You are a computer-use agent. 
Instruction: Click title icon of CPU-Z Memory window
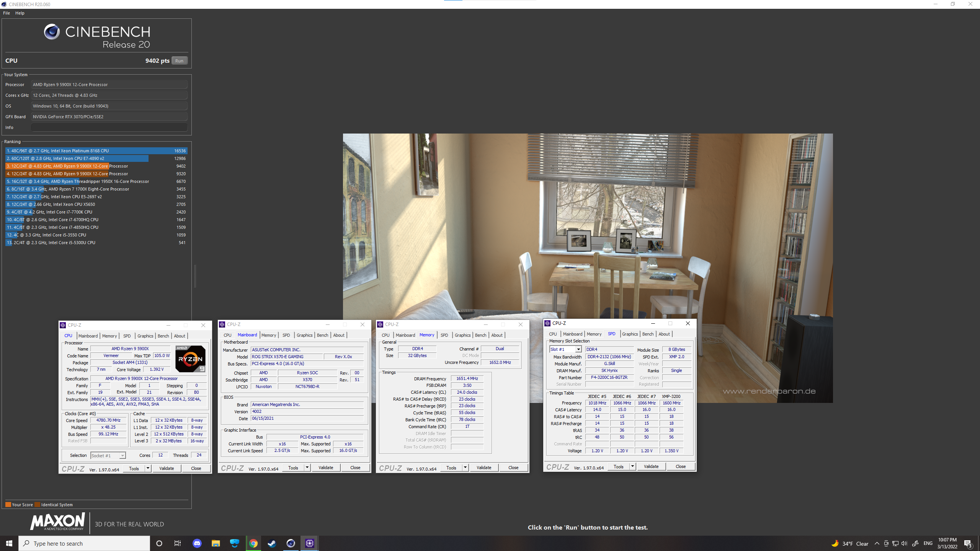point(381,324)
